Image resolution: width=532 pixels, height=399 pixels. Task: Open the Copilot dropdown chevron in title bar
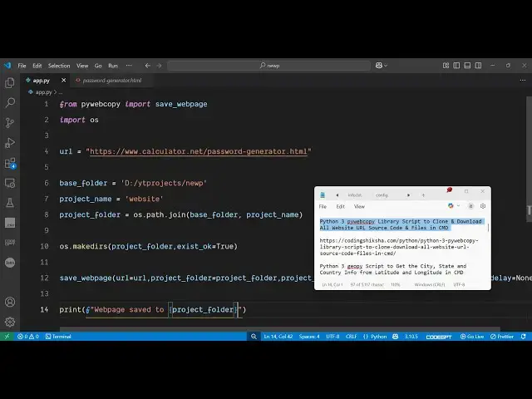[386, 66]
